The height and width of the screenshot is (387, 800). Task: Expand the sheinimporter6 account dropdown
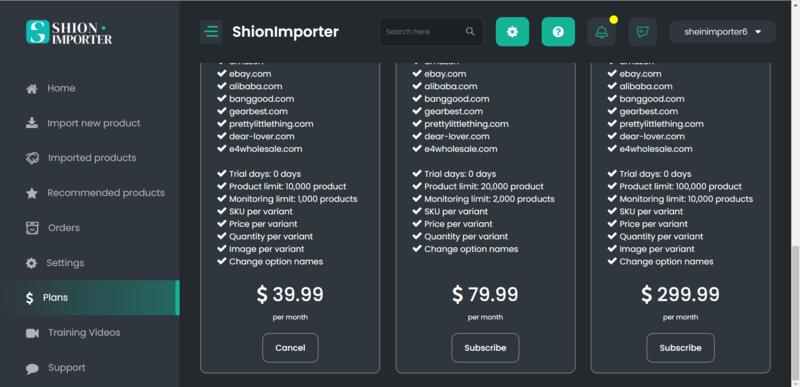point(722,32)
